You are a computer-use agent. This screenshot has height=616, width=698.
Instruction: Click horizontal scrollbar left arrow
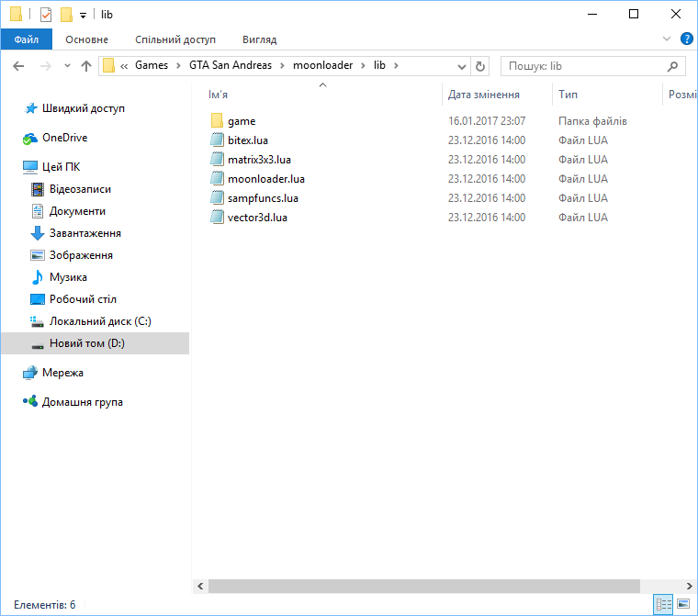[200, 587]
